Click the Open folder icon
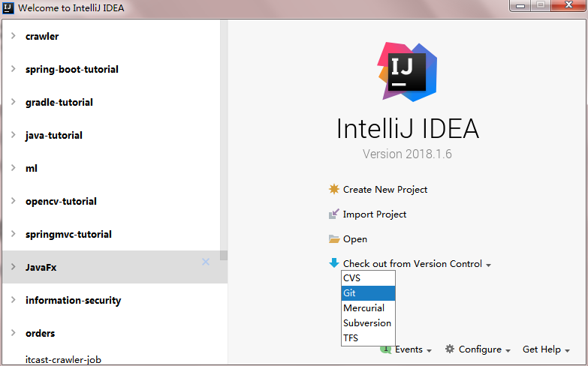 click(x=333, y=239)
